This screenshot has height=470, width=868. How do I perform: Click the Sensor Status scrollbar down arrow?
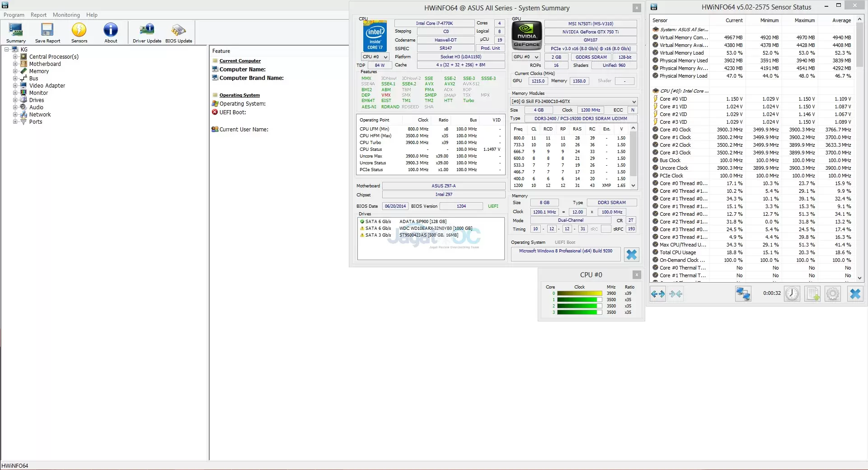(x=859, y=278)
